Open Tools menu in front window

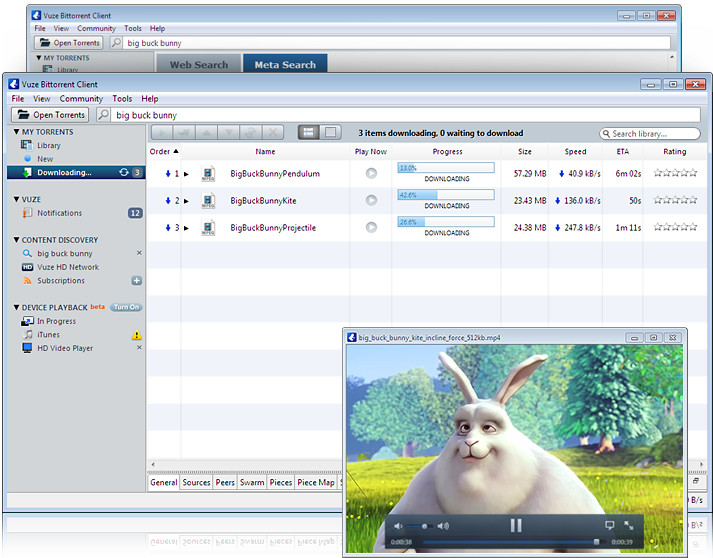tap(122, 99)
